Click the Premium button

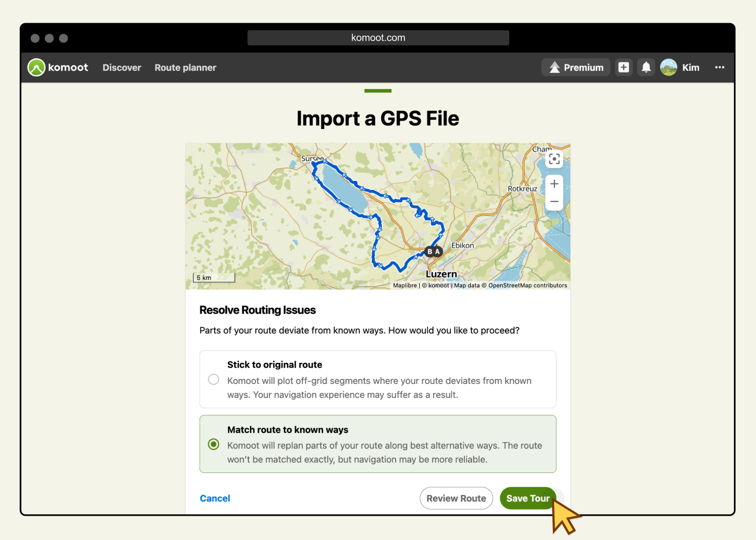click(576, 67)
